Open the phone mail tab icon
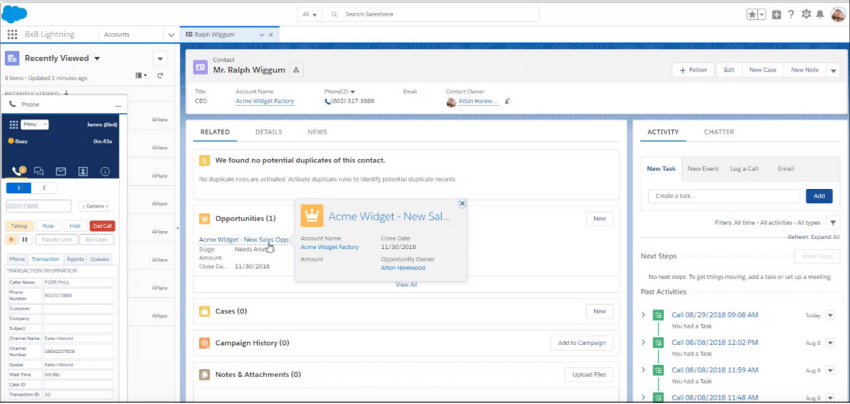The image size is (850, 404). coord(61,171)
